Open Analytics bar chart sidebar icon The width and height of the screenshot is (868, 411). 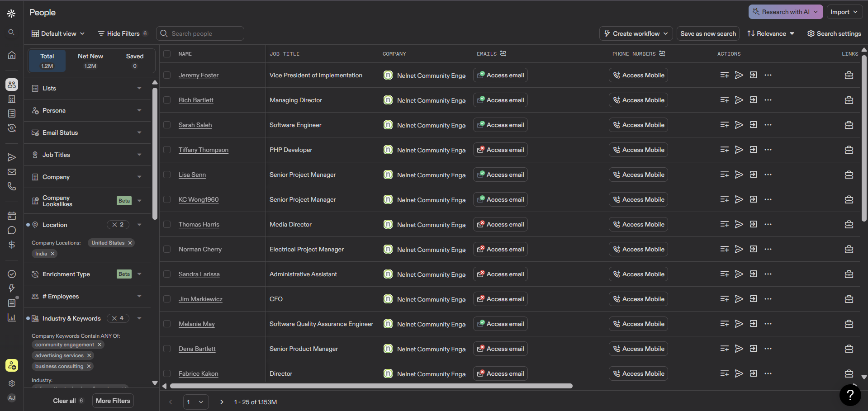click(12, 317)
